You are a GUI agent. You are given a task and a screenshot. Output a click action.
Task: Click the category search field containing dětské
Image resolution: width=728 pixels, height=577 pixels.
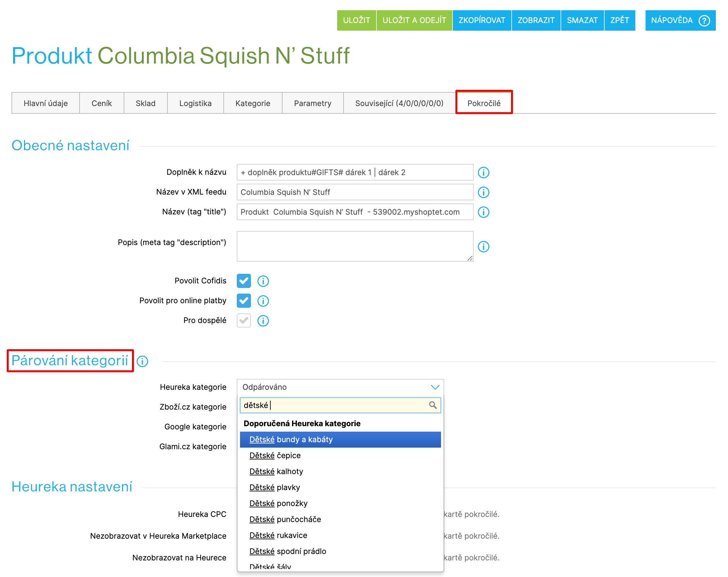[x=340, y=405]
